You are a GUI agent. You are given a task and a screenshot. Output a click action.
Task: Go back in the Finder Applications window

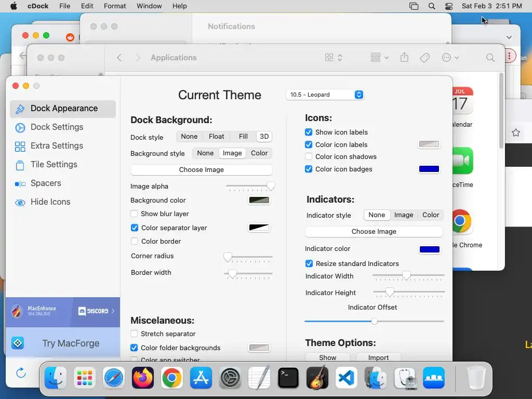[x=119, y=58]
